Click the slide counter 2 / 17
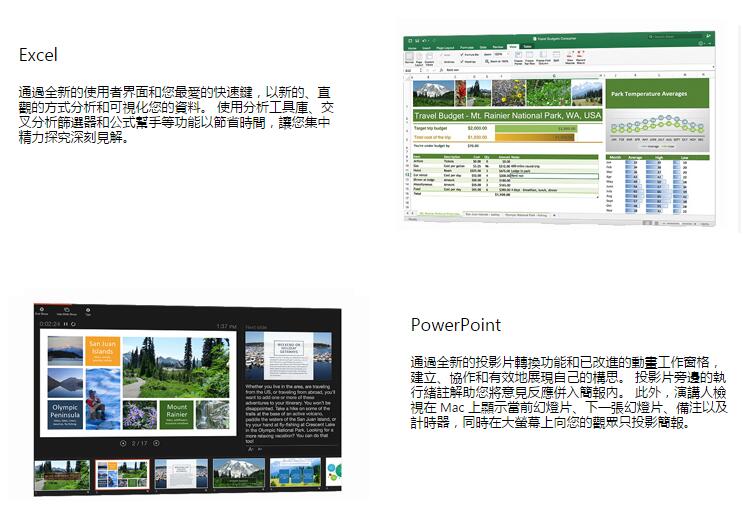Image resolution: width=743 pixels, height=522 pixels. [x=139, y=443]
